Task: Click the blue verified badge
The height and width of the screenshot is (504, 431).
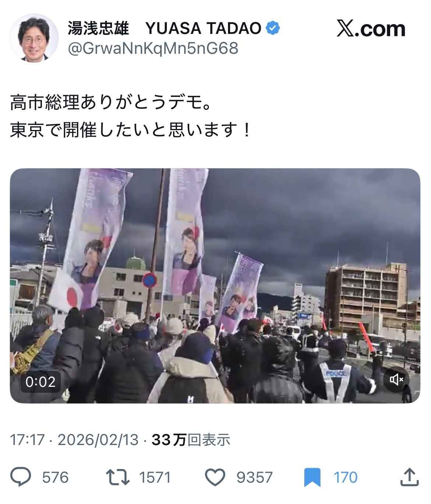Action: pos(273,28)
